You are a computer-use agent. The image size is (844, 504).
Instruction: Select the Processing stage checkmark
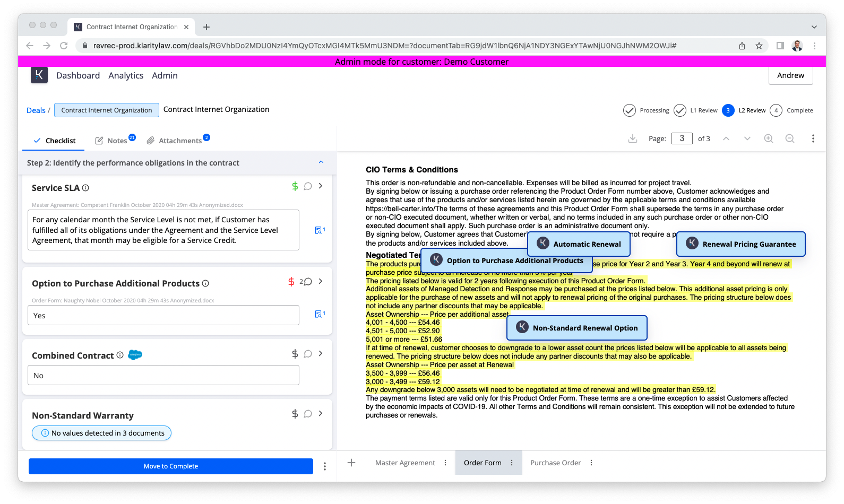pos(629,110)
